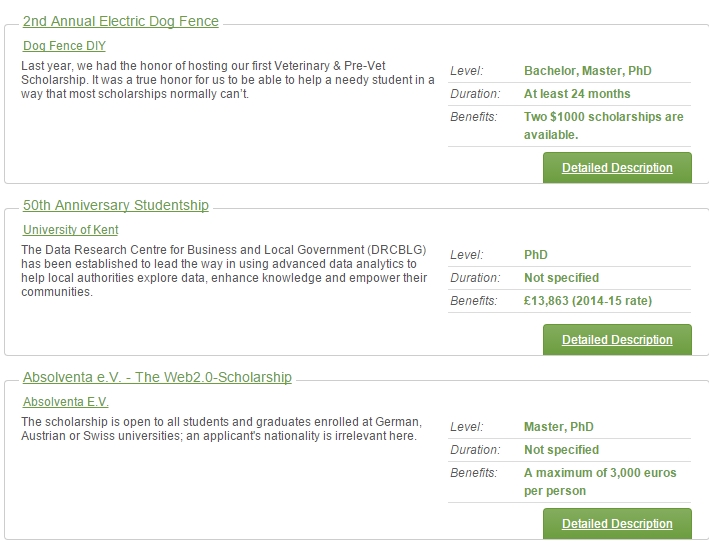Image resolution: width=709 pixels, height=542 pixels.
Task: Click the Data Research Centre description paragraph
Action: (x=225, y=270)
